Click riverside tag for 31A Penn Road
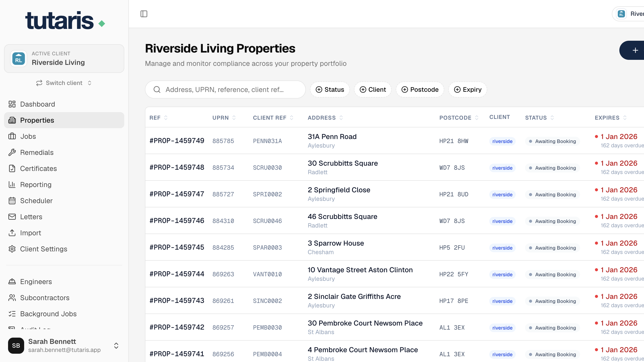The width and height of the screenshot is (644, 362). [x=502, y=141]
